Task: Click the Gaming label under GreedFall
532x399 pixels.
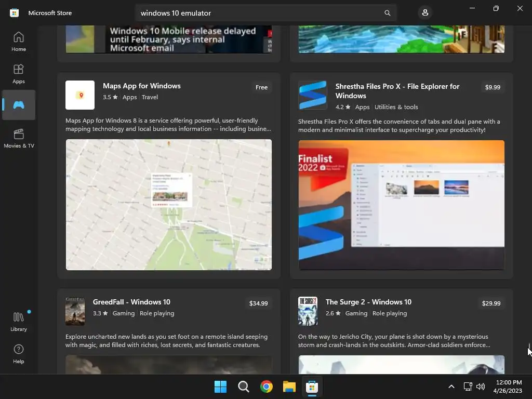Action: 124,313
